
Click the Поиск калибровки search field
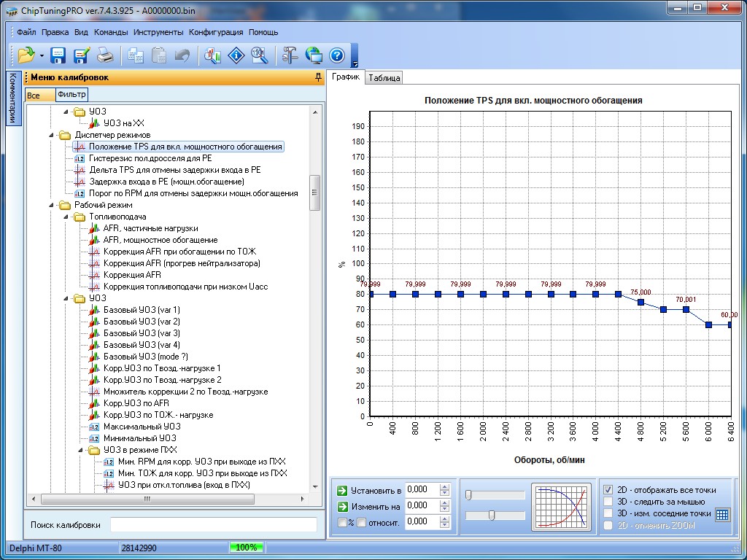tap(213, 525)
